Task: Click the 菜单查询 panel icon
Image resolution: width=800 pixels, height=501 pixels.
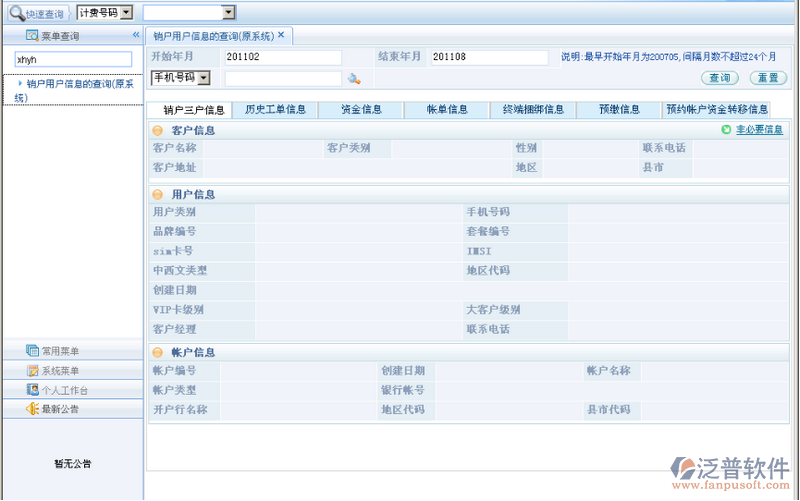Action: [x=33, y=36]
